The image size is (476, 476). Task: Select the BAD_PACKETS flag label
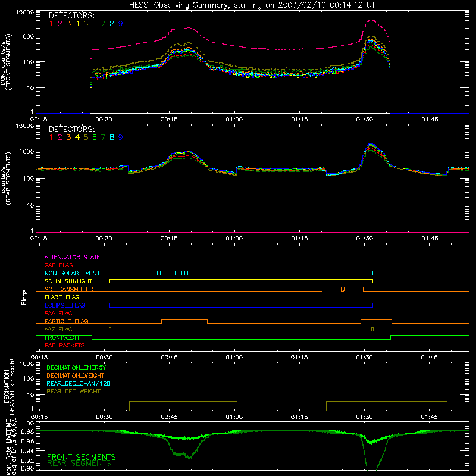point(65,345)
